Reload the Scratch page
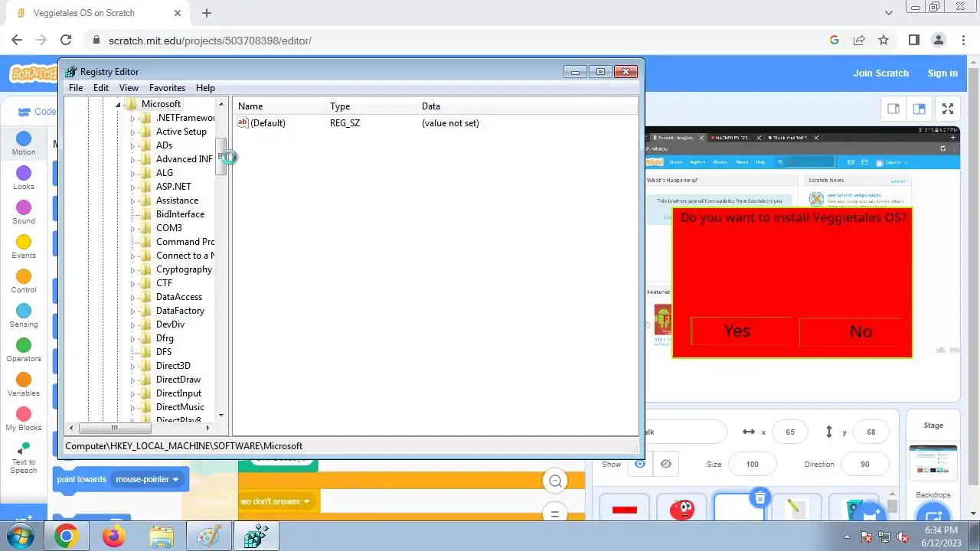Viewport: 980px width, 551px height. 66,40
